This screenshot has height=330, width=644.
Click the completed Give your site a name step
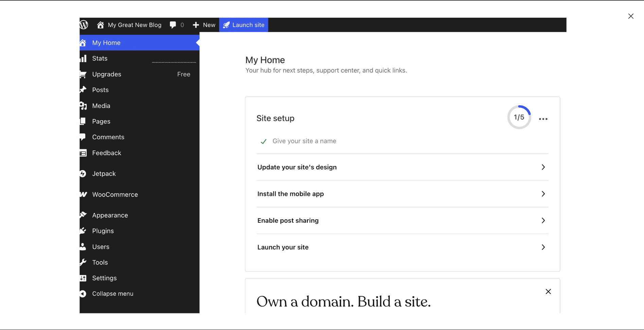coord(304,141)
